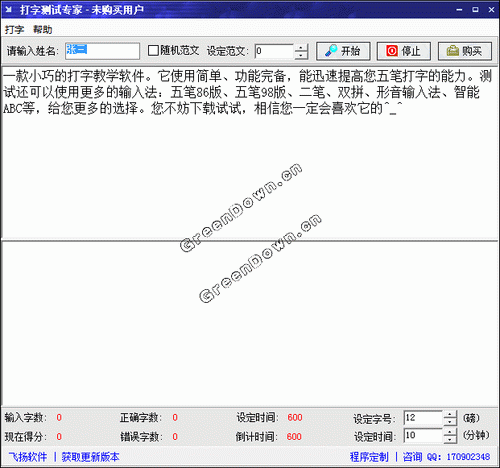
Task: Click the 获取更新版本 link
Action: pyautogui.click(x=90, y=457)
